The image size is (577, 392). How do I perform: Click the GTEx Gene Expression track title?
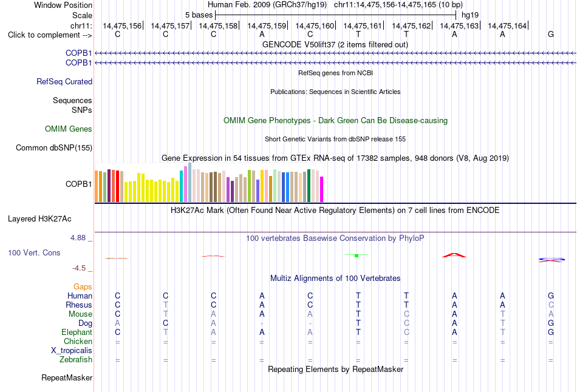click(x=335, y=158)
